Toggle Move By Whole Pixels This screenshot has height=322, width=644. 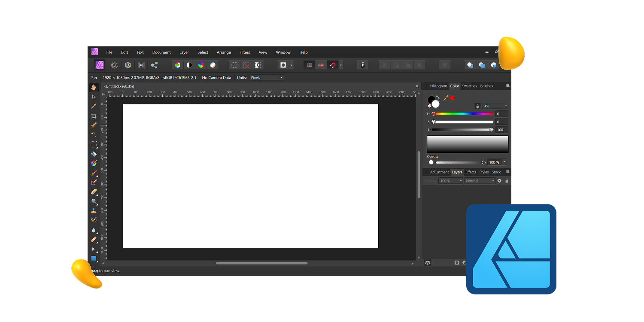[321, 65]
